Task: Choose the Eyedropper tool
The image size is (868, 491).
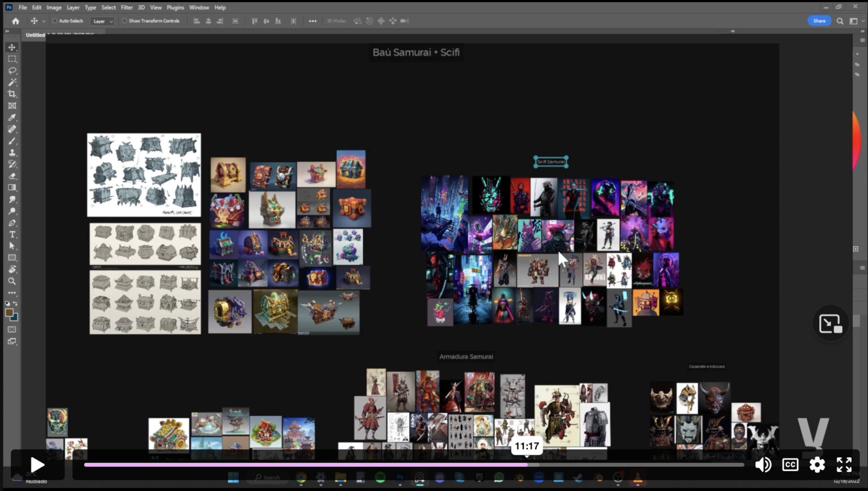Action: click(x=12, y=118)
